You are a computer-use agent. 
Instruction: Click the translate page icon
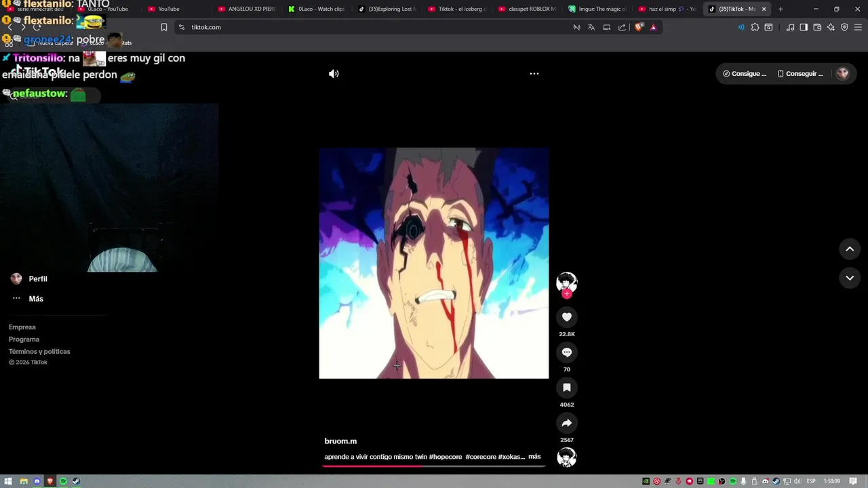coord(591,27)
